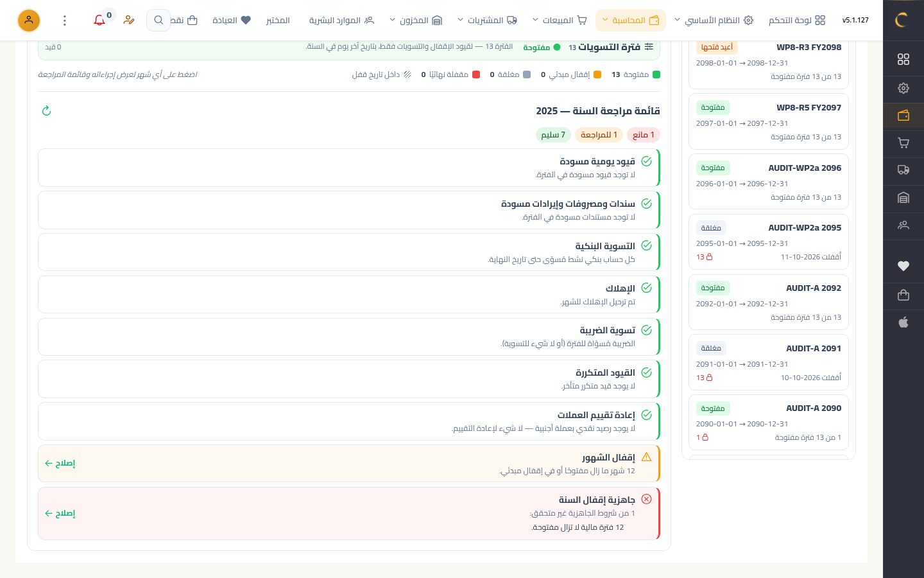
Task: Open the three-dot more options menu
Action: click(x=64, y=21)
